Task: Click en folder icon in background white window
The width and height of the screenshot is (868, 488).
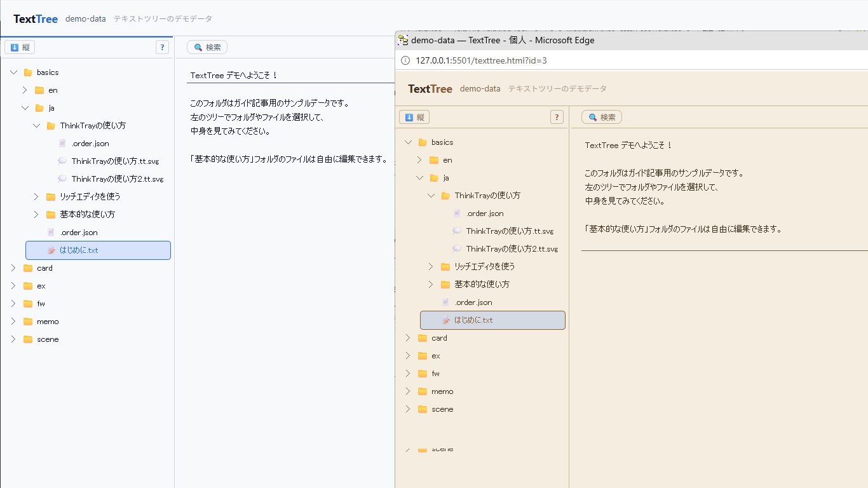Action: coord(39,90)
